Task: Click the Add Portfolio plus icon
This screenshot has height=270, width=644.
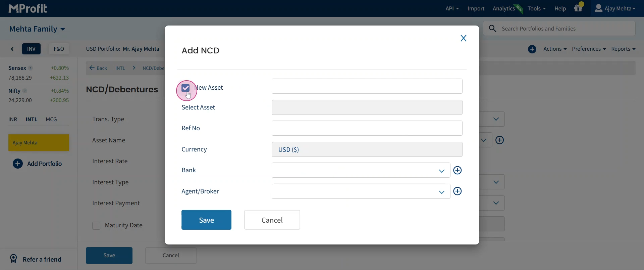Action: [18, 164]
